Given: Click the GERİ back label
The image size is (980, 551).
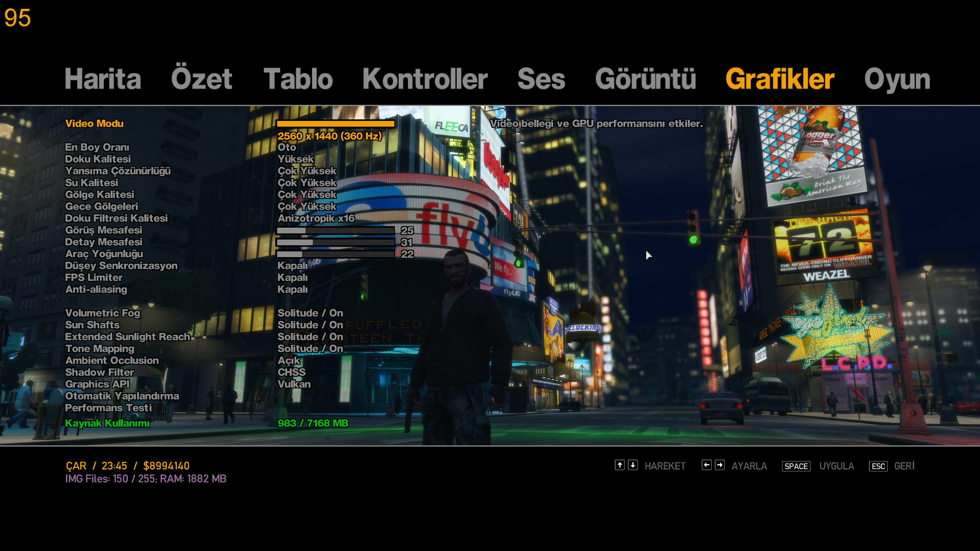Looking at the screenshot, I should point(904,466).
